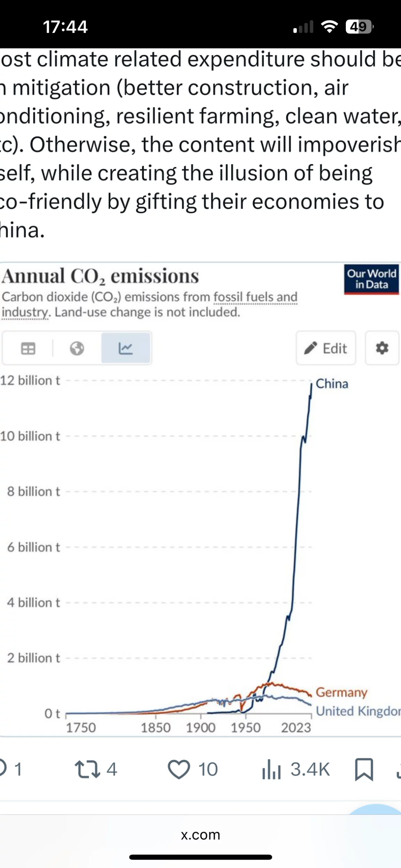401x868 pixels.
Task: Select the United Kingdom line label
Action: pos(358,711)
